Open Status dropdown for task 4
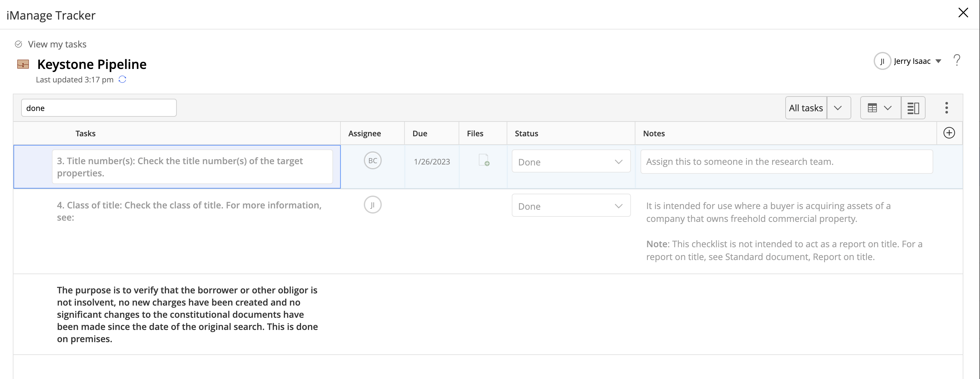The image size is (980, 379). tap(571, 206)
